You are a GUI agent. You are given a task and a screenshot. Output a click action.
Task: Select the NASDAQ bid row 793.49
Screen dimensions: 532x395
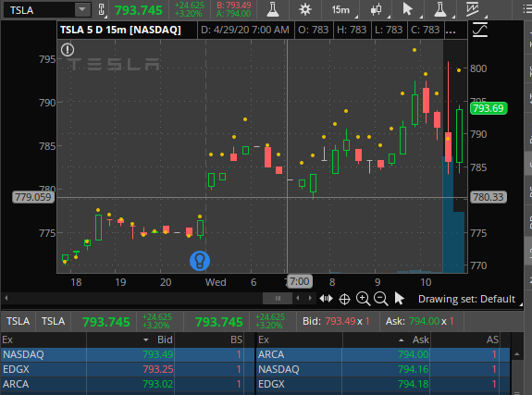(128, 354)
